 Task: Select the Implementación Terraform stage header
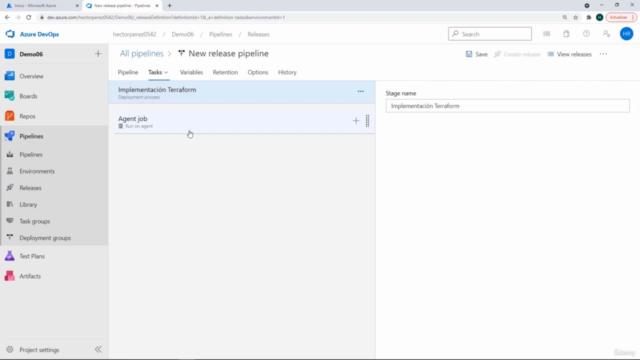(x=242, y=92)
